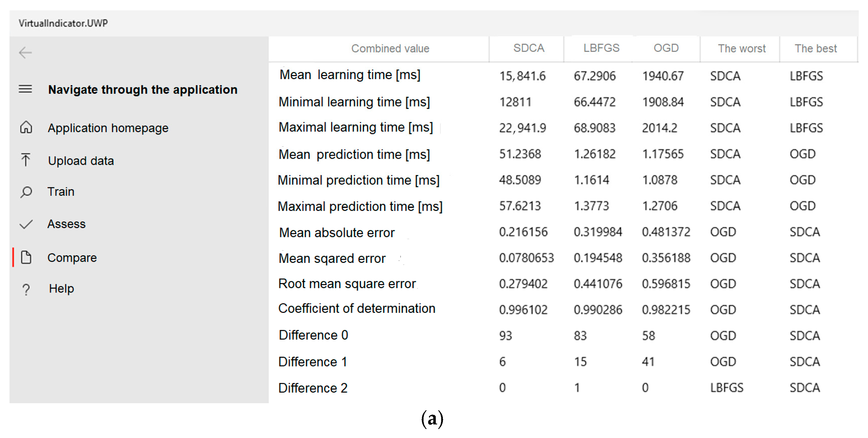Sort by the SDCA column header
Image resolution: width=868 pixels, height=438 pixels.
529,48
